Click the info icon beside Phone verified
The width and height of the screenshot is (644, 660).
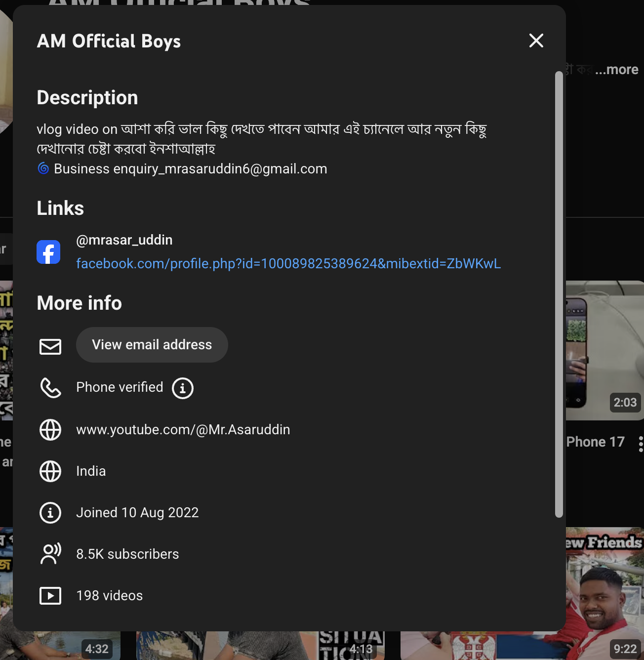(x=182, y=388)
